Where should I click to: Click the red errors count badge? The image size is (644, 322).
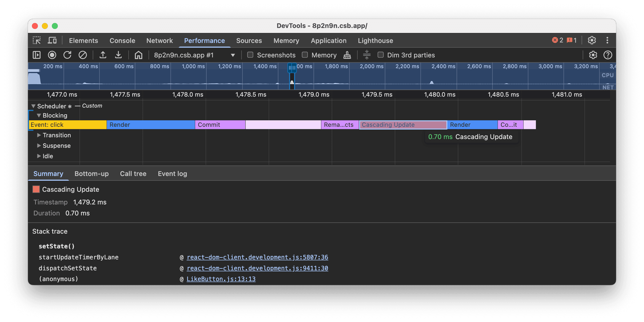point(557,40)
